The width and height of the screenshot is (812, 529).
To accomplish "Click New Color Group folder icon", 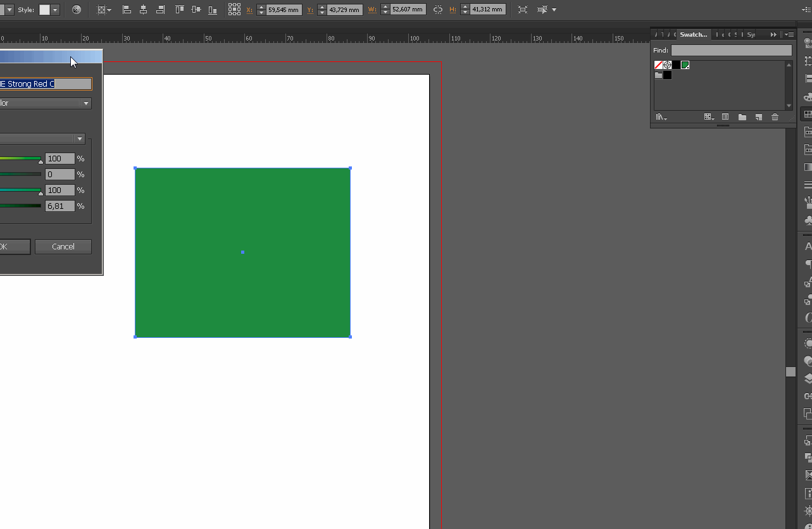I will (742, 117).
